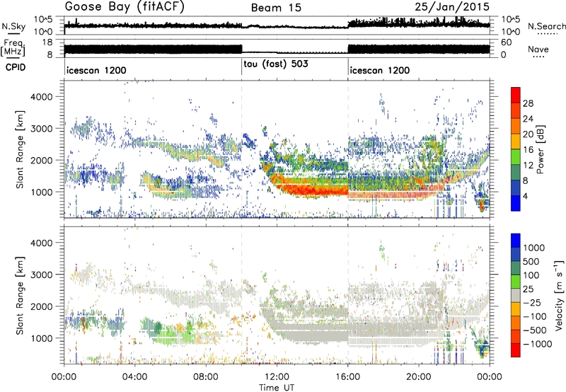Click the 'icescan 1200' label beginning at 16:00
Image resolution: width=566 pixels, height=392 pixels.
click(x=380, y=70)
